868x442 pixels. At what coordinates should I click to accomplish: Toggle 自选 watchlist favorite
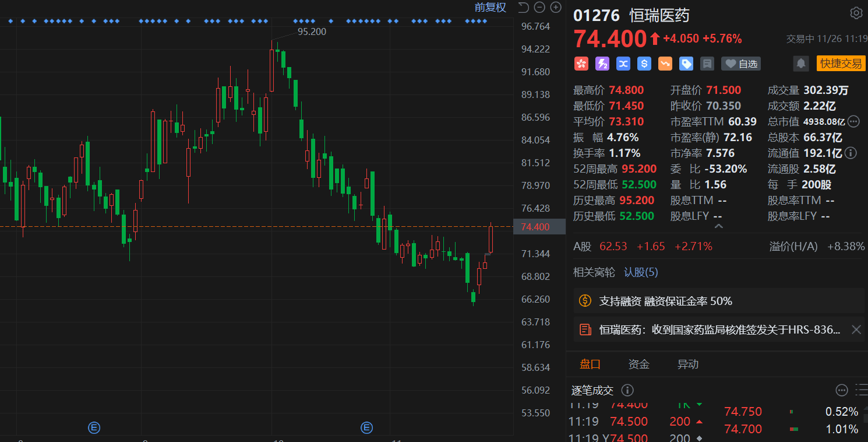(x=741, y=64)
